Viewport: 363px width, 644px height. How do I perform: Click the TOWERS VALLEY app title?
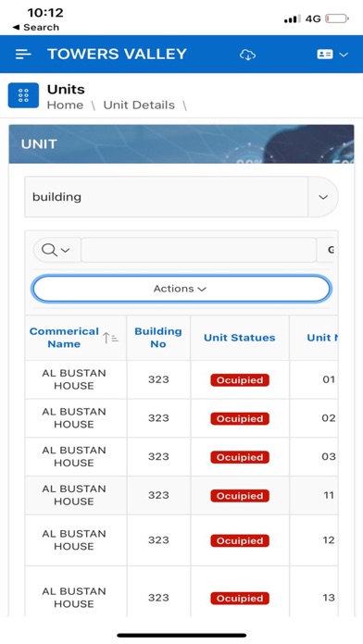point(118,55)
